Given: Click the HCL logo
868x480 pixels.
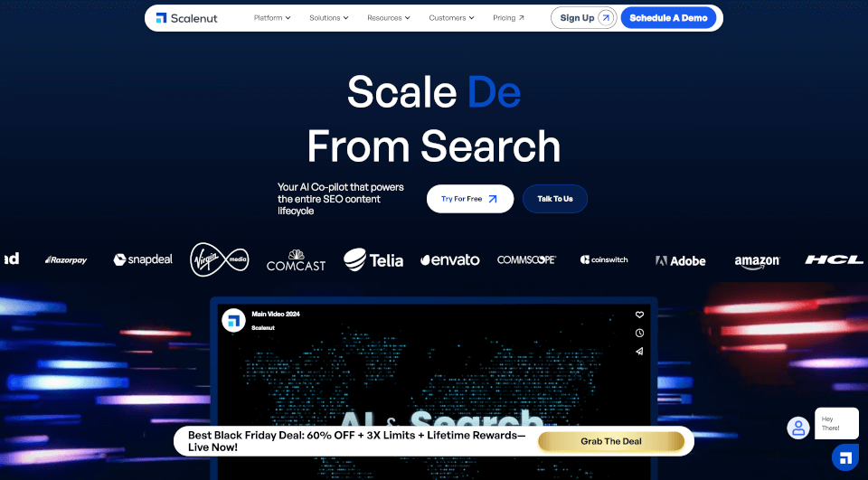Looking at the screenshot, I should [834, 259].
